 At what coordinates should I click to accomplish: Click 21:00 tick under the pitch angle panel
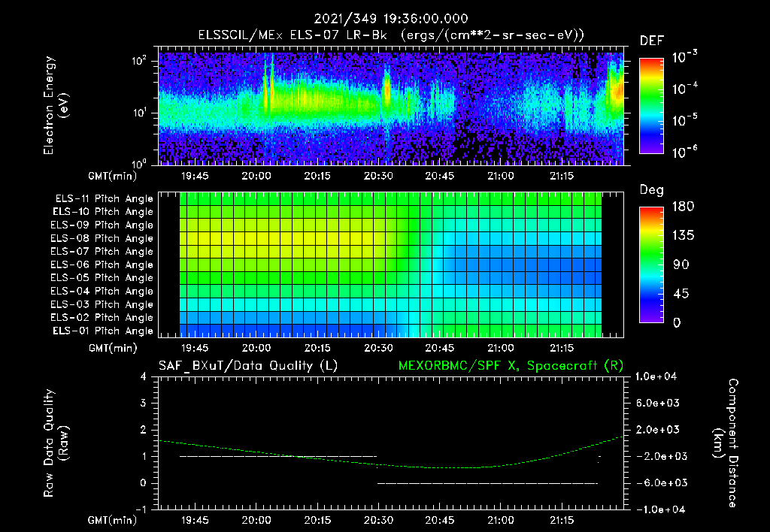[x=500, y=349]
